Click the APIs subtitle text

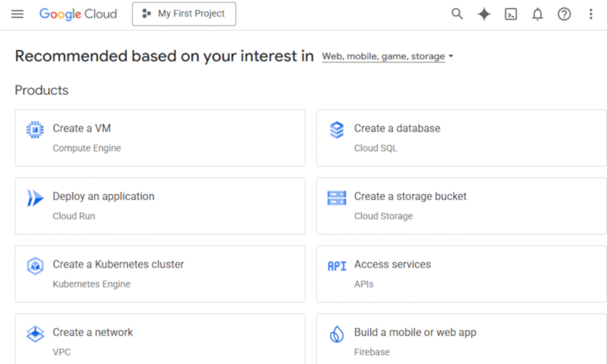[x=364, y=284]
